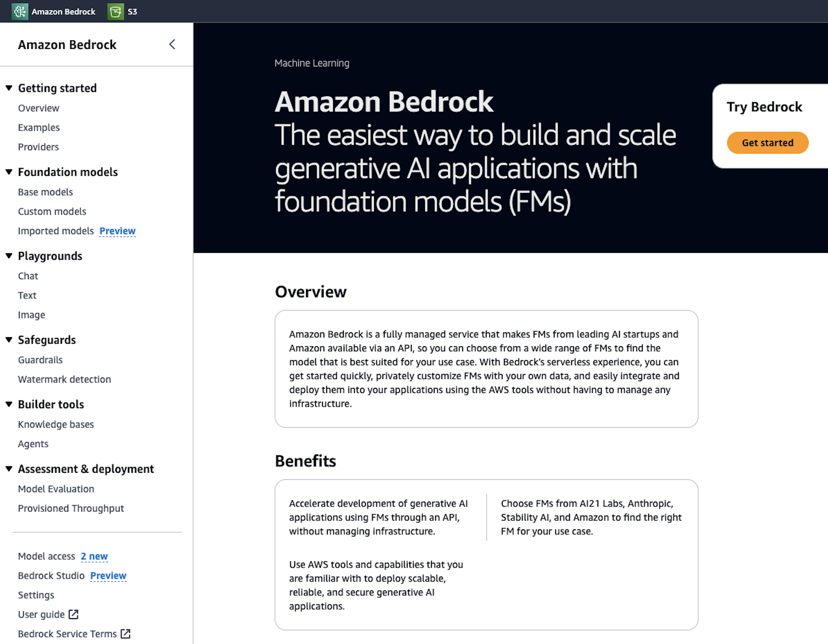Click the 'Accelerate development of generative AI' benefit text
This screenshot has width=828, height=644.
[x=378, y=517]
